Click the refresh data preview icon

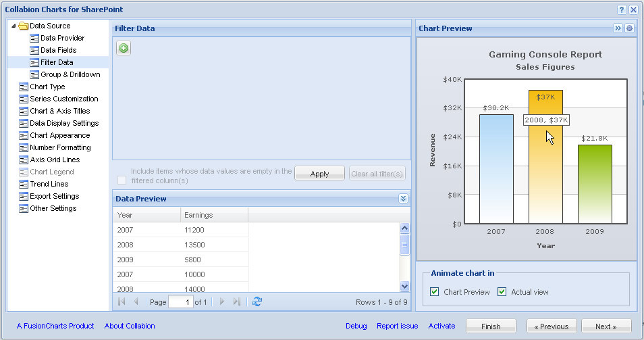pos(257,301)
